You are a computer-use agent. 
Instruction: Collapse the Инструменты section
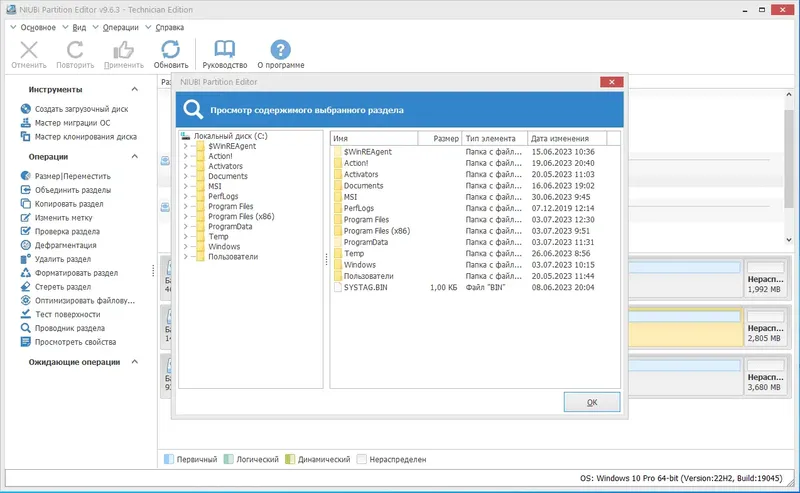[x=135, y=89]
